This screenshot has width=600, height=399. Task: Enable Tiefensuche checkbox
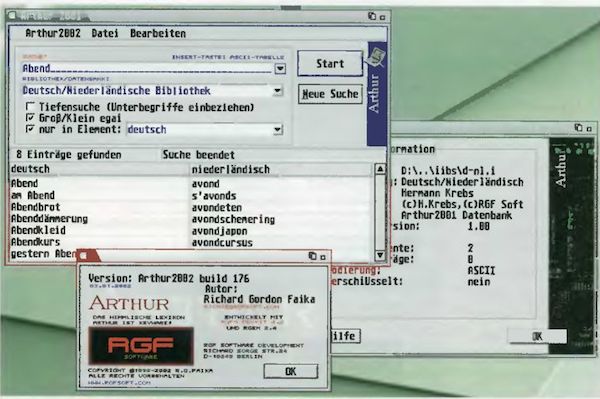tap(30, 106)
